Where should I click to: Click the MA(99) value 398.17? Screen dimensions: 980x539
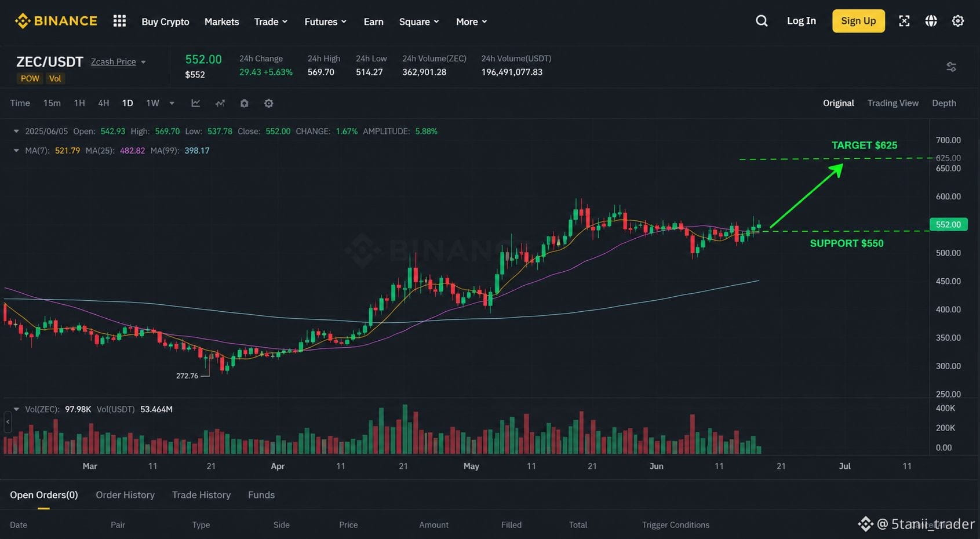tap(197, 151)
